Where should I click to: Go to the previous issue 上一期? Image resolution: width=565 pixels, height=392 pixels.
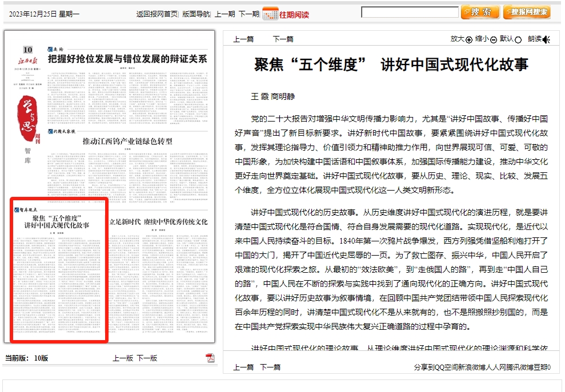pos(225,14)
